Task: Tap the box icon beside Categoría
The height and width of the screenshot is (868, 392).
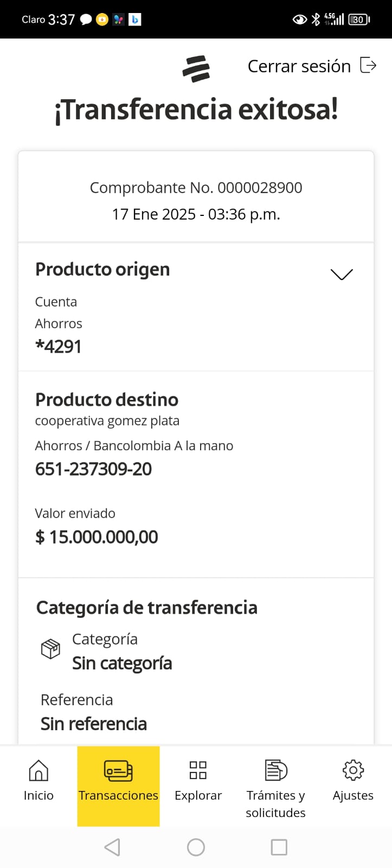Action: point(50,649)
